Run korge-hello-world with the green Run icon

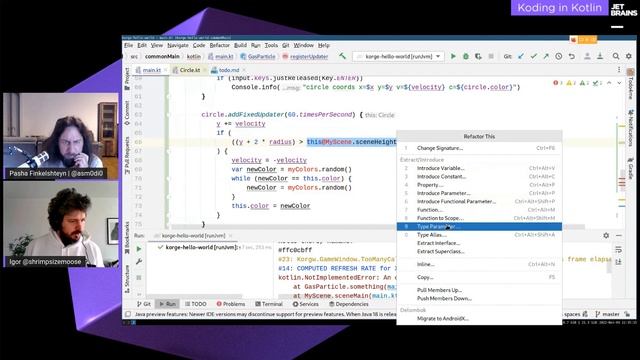click(x=453, y=56)
